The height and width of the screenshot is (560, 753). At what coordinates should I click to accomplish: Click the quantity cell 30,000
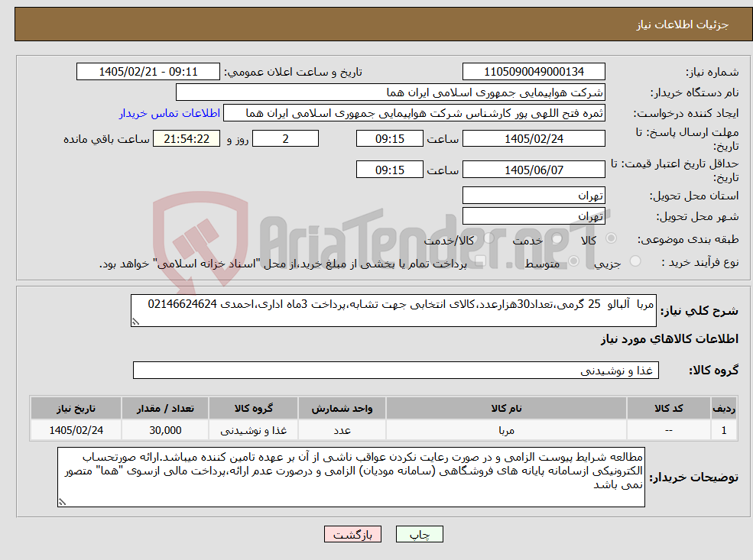pyautogui.click(x=165, y=430)
